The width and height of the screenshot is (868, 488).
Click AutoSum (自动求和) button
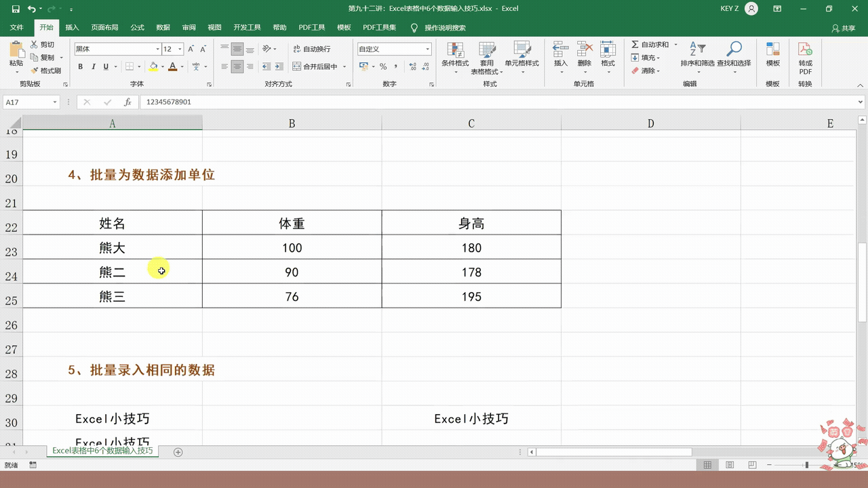650,45
